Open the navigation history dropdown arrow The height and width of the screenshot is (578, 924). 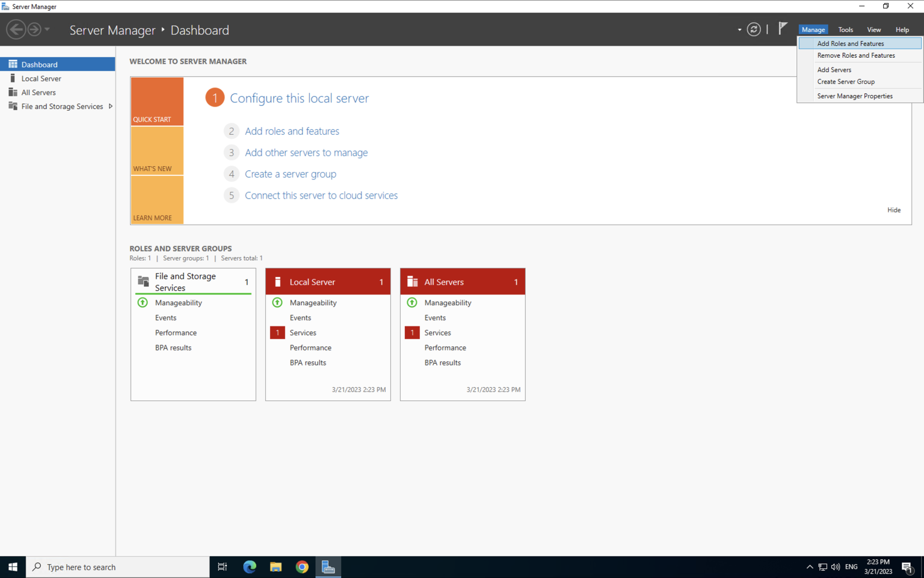[47, 30]
